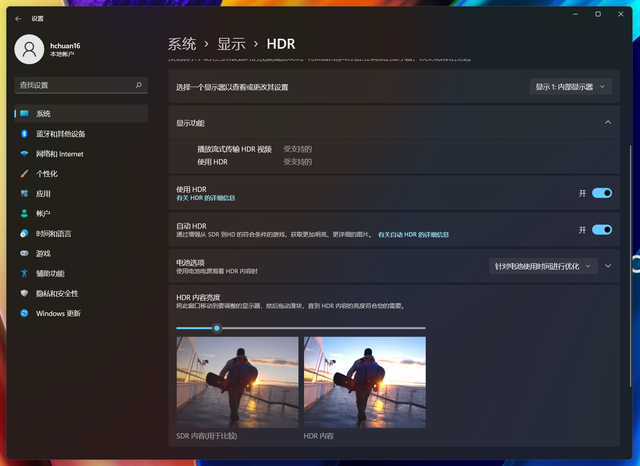The width and height of the screenshot is (640, 466).
Task: Open 网络和 Internet settings
Action: pyautogui.click(x=60, y=154)
